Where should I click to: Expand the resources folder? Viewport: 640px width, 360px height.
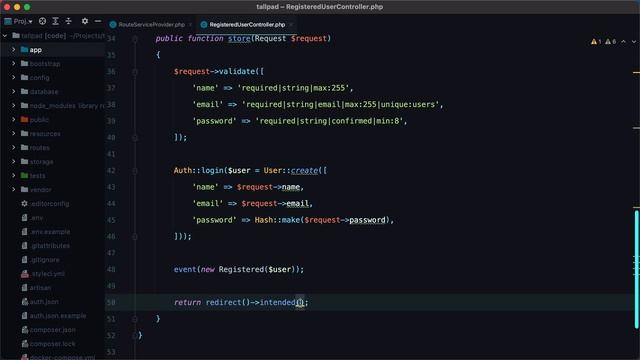tap(13, 133)
